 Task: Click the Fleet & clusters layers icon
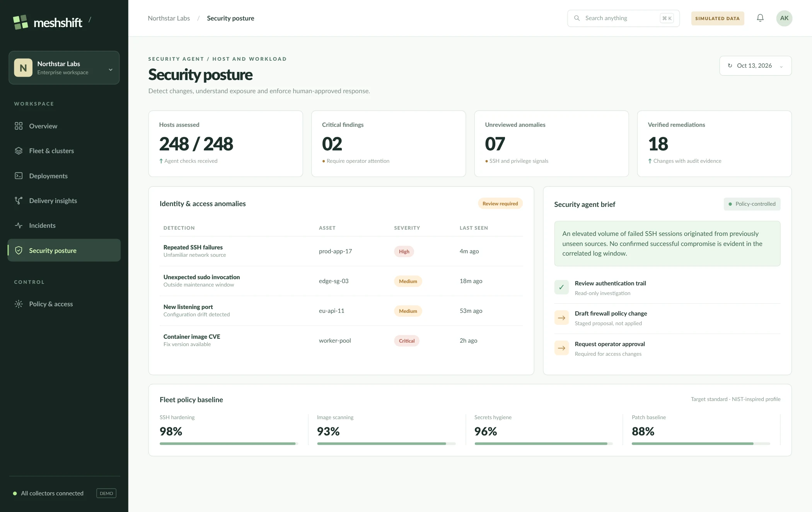point(19,151)
